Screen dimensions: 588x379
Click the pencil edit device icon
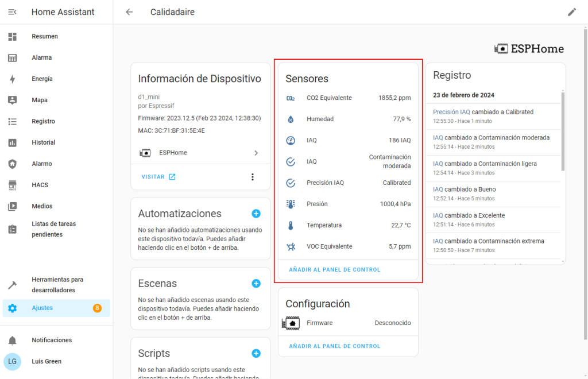[x=571, y=12]
